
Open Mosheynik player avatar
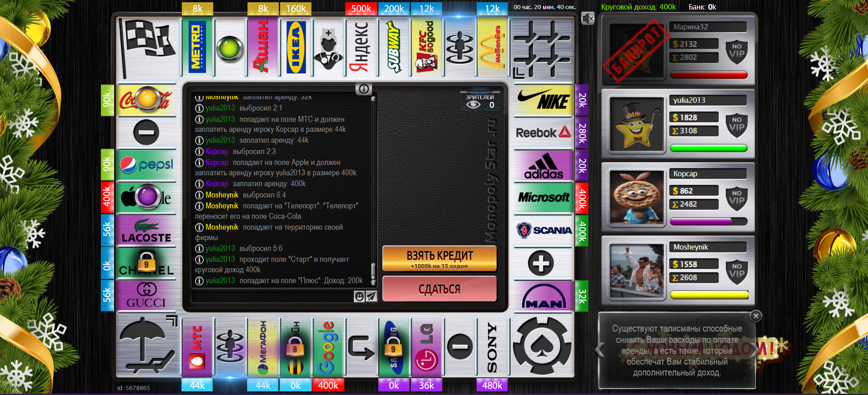tap(636, 271)
